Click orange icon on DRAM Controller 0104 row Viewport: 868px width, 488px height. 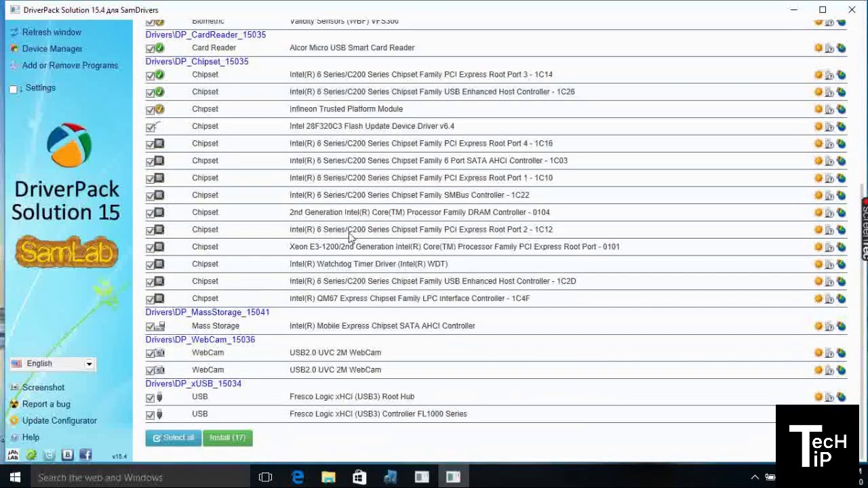pos(818,212)
